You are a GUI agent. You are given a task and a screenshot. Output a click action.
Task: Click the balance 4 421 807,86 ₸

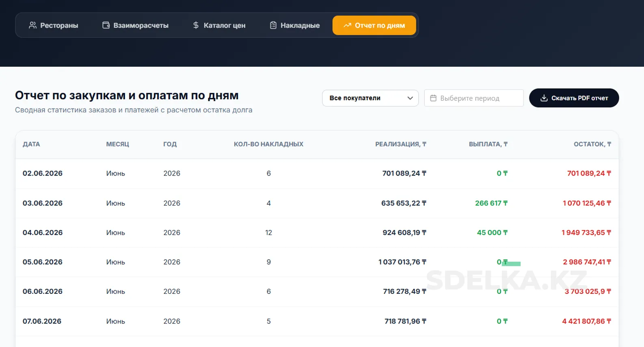pos(587,321)
